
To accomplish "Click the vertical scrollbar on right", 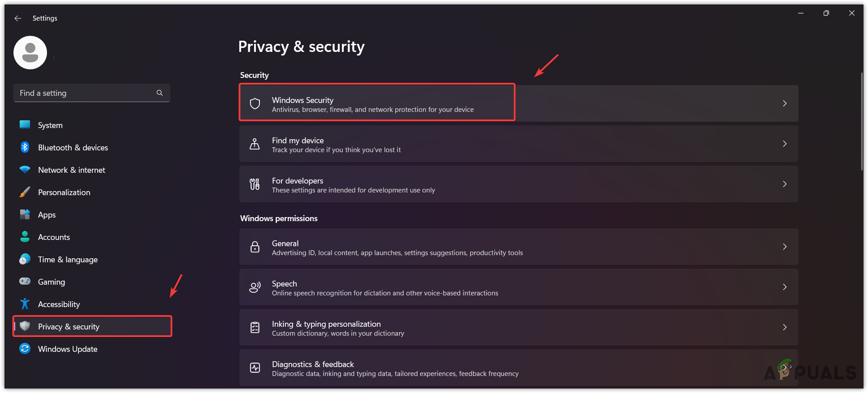I will [x=862, y=122].
